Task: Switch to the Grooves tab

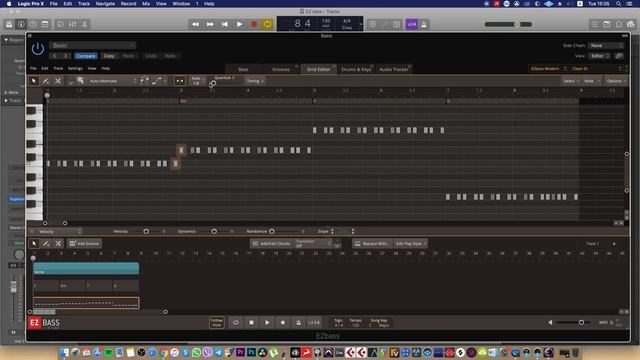Action: pos(281,69)
